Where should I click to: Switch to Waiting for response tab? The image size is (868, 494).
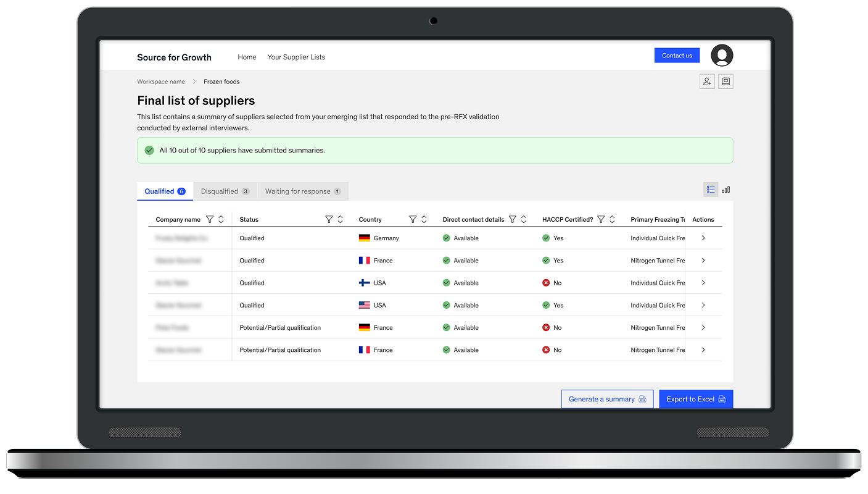[x=302, y=191]
